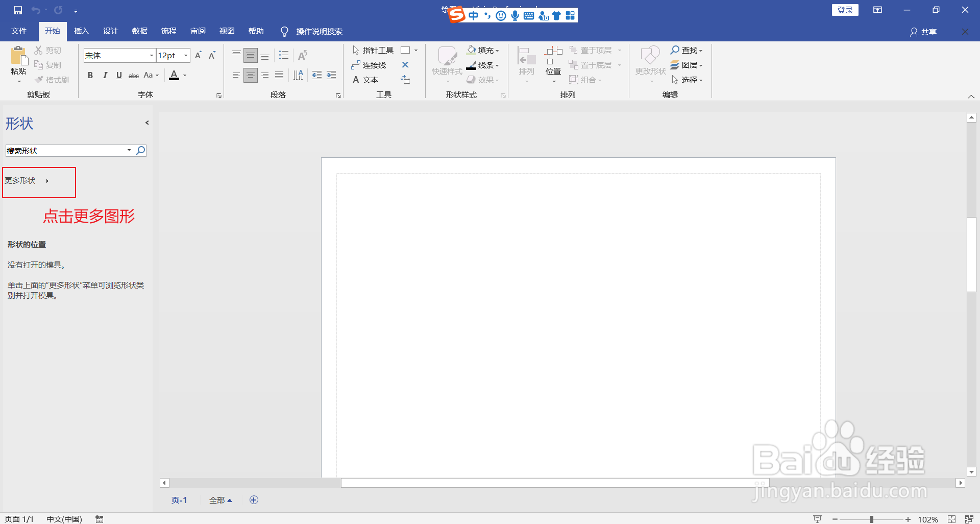Switch to the Data (数据) tab
The width and height of the screenshot is (980, 524).
tap(139, 31)
